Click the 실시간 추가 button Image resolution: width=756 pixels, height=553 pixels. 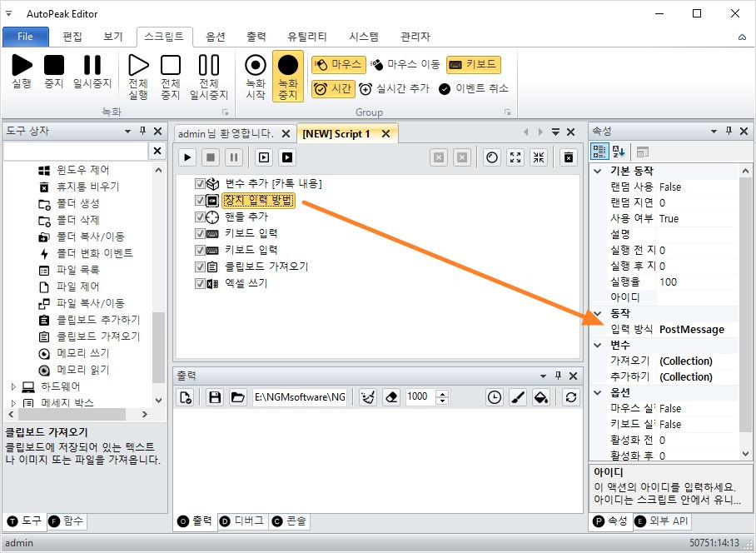pos(395,89)
